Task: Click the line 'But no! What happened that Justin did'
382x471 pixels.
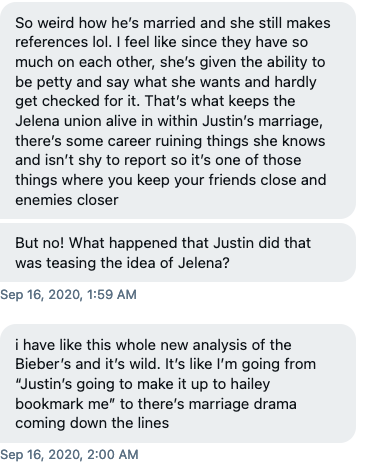Action: [x=163, y=243]
